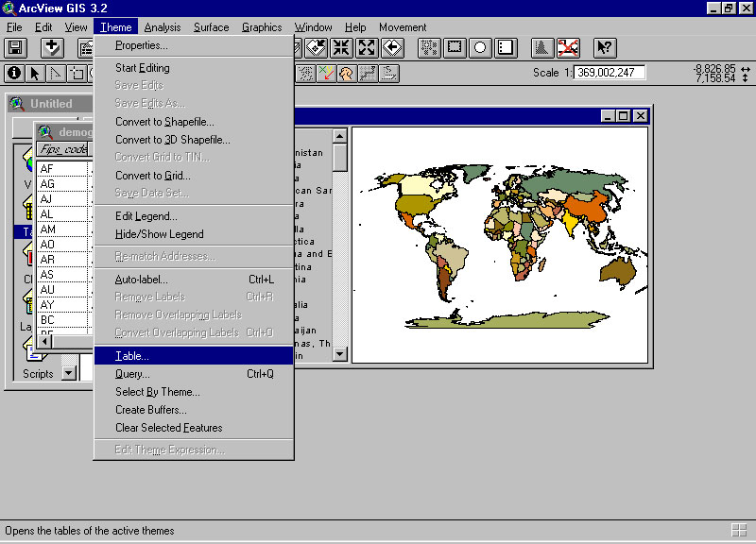Click the Zoom to Previous Extent arrow icon
Screen dimensions: 756x544
(391, 47)
